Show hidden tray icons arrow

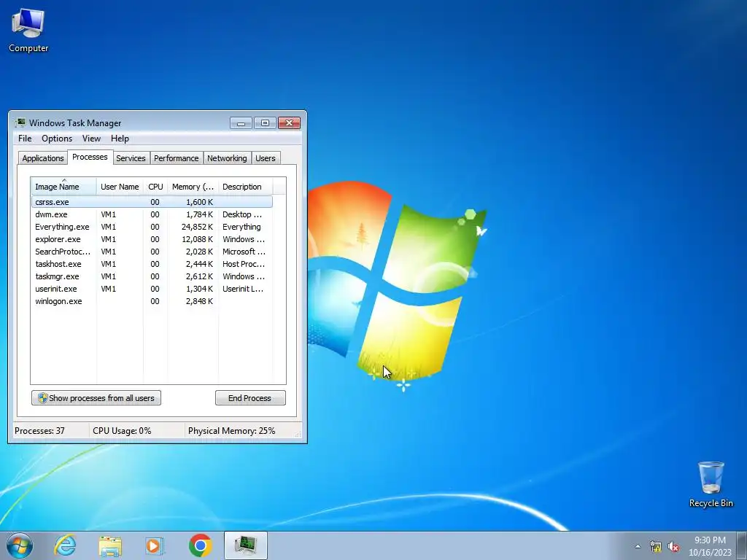click(x=638, y=547)
